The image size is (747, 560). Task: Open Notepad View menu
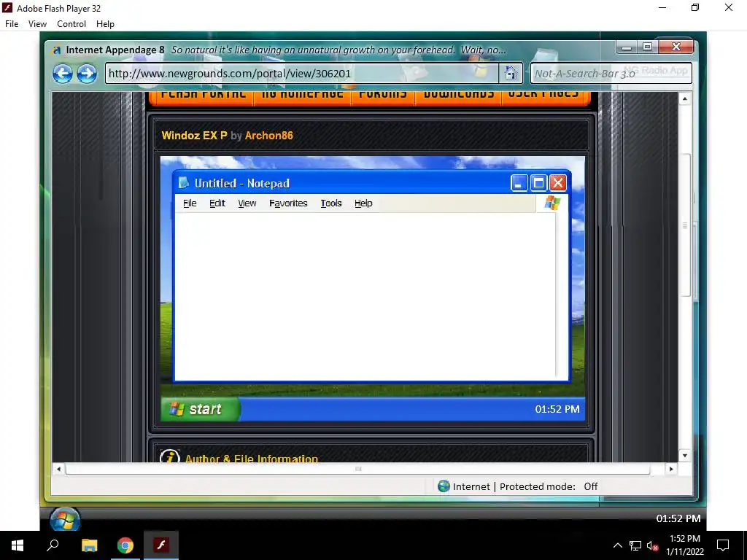pos(247,203)
